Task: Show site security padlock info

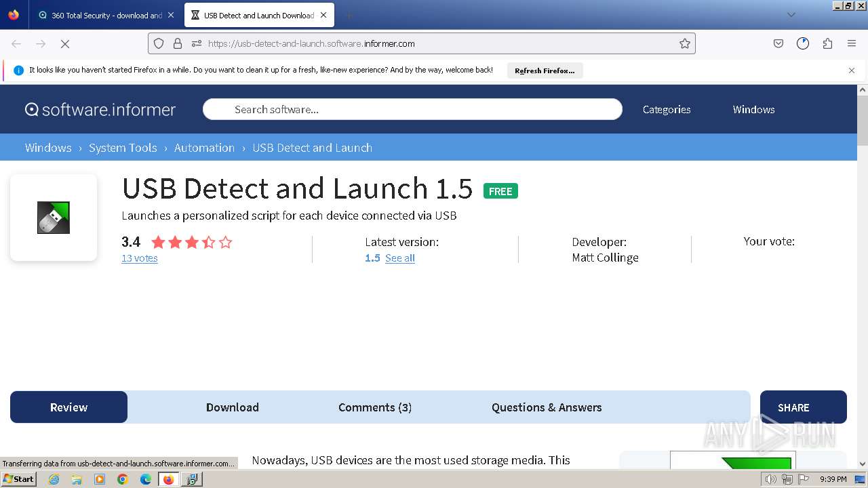Action: pyautogui.click(x=178, y=43)
